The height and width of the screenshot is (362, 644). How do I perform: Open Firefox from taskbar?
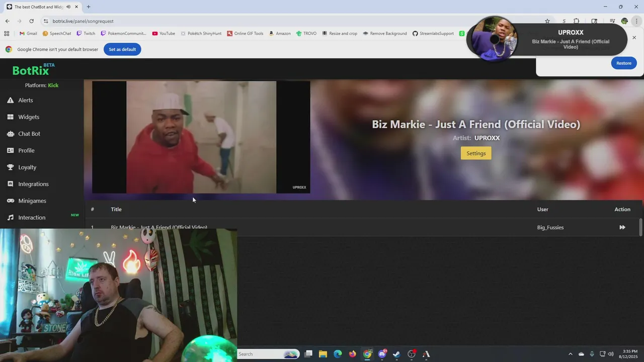[x=352, y=354]
